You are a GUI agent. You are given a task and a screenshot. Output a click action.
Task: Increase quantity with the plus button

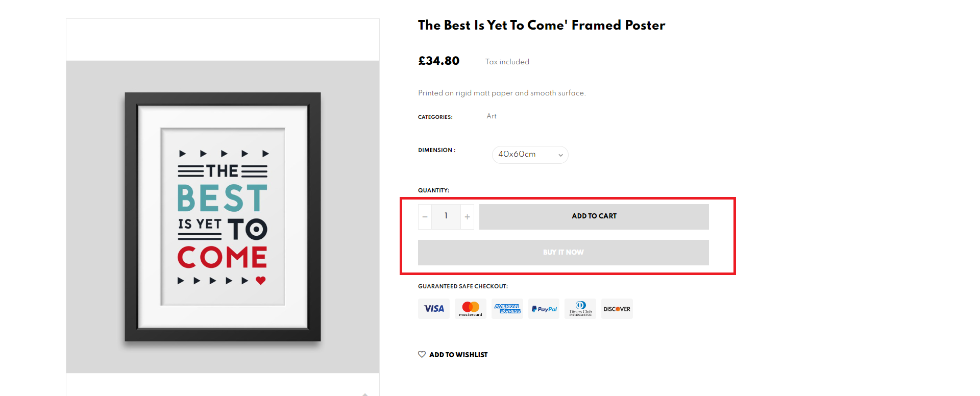tap(467, 217)
